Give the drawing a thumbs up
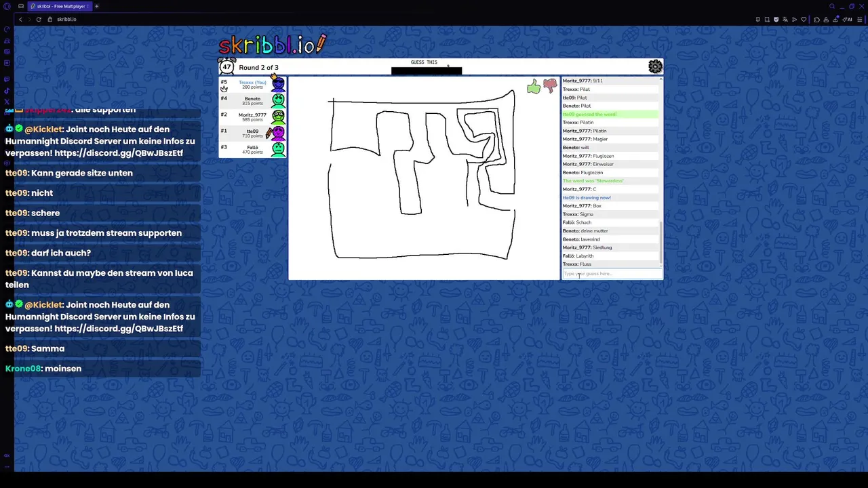868x488 pixels. coord(534,87)
